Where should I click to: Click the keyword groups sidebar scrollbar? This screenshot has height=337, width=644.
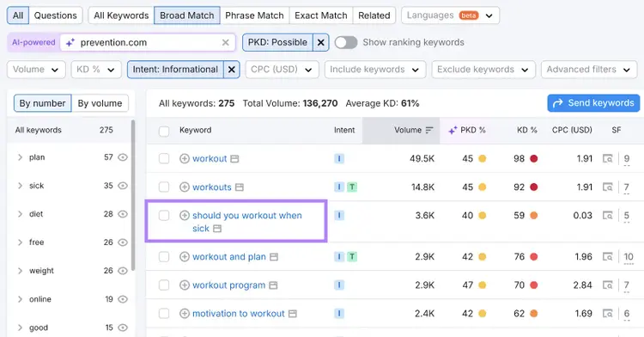133,196
